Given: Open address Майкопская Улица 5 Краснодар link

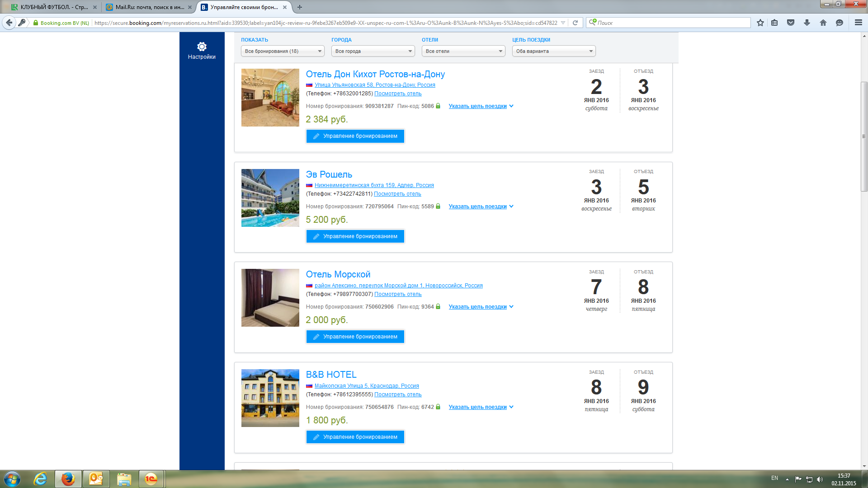Looking at the screenshot, I should point(367,386).
